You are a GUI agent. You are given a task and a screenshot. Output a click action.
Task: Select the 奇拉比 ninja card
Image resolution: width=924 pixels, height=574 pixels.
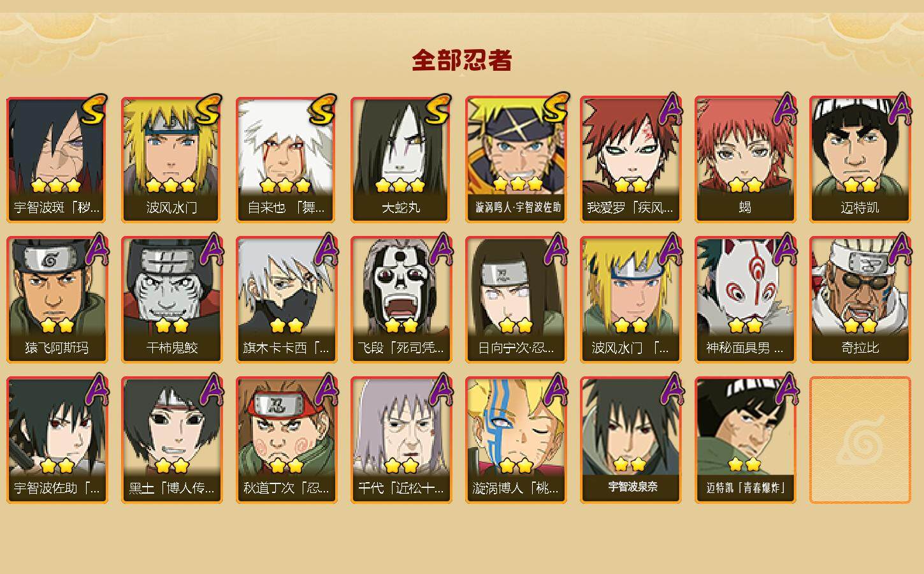tap(860, 300)
